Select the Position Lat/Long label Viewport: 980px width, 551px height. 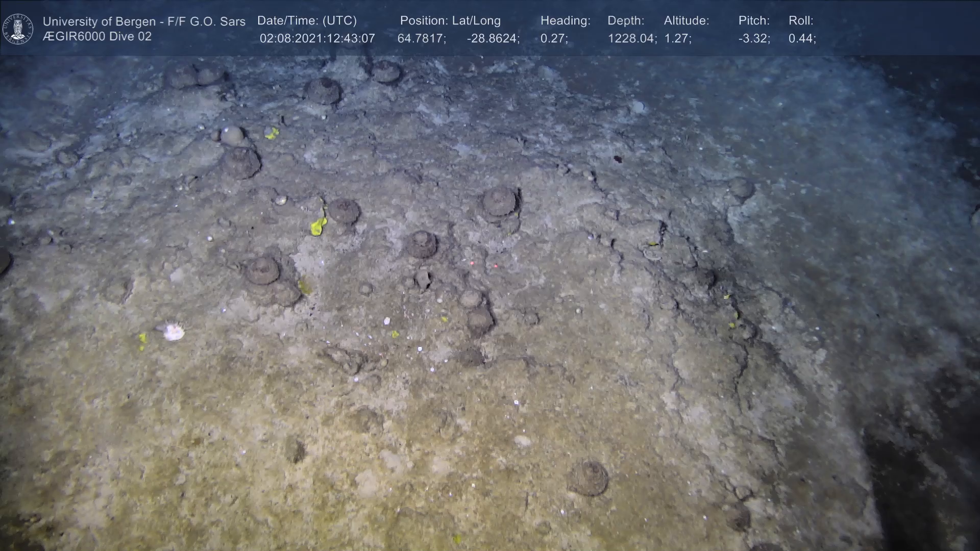450,21
